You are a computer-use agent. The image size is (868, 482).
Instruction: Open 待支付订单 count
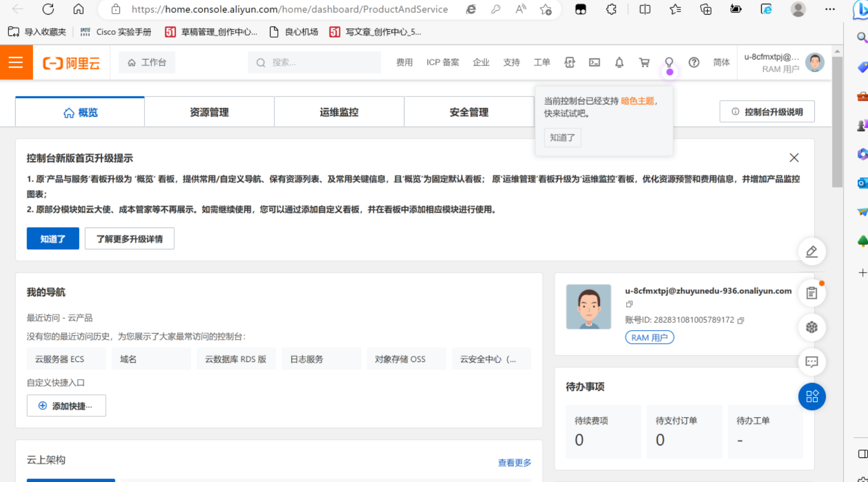coord(660,440)
